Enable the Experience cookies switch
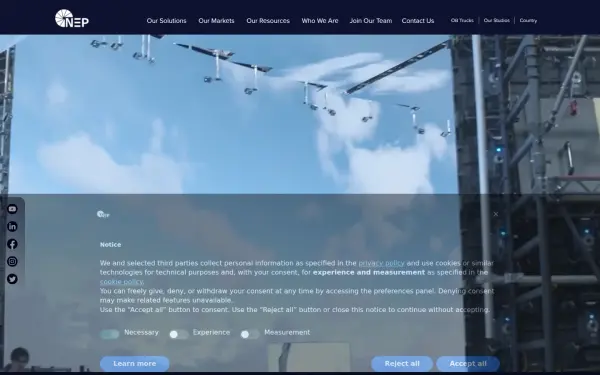The image size is (600, 375). coord(179,334)
